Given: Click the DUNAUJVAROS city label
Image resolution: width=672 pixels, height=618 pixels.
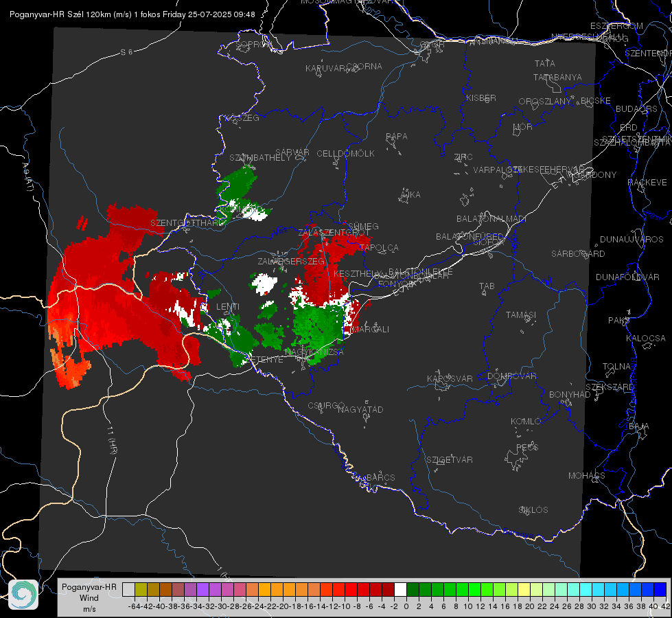Looking at the screenshot, I should 632,240.
